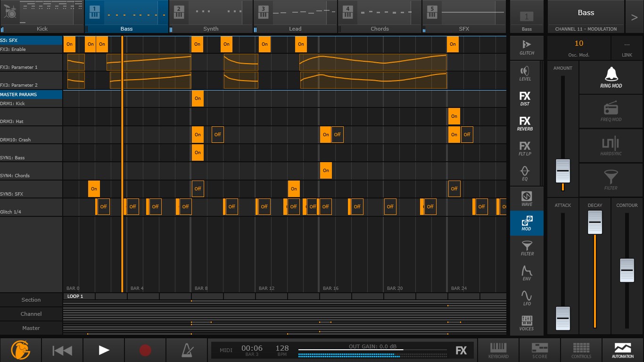
Task: Click the Decay slider handle
Action: [x=595, y=222]
